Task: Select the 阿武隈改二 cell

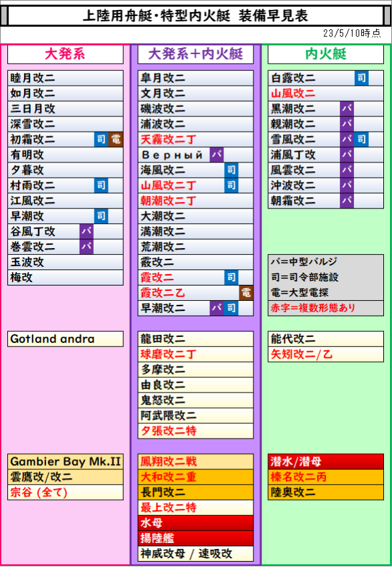Action: pos(195,415)
